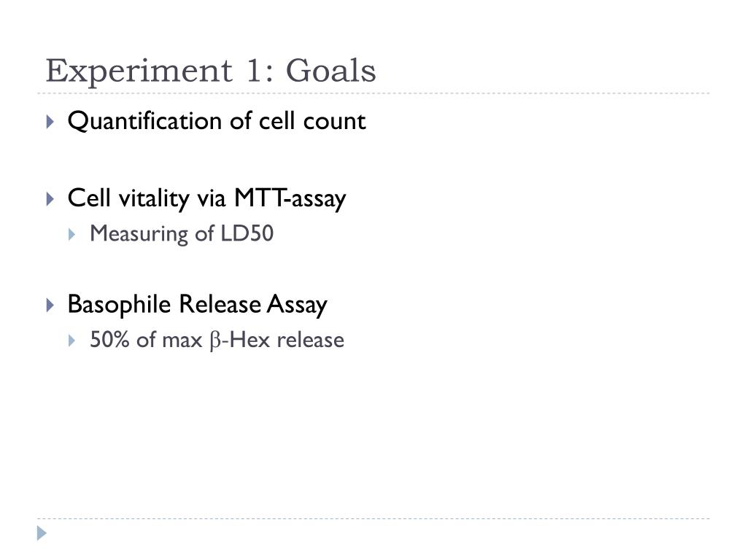
Task: Click the word Goals in the title
Action: click(330, 71)
